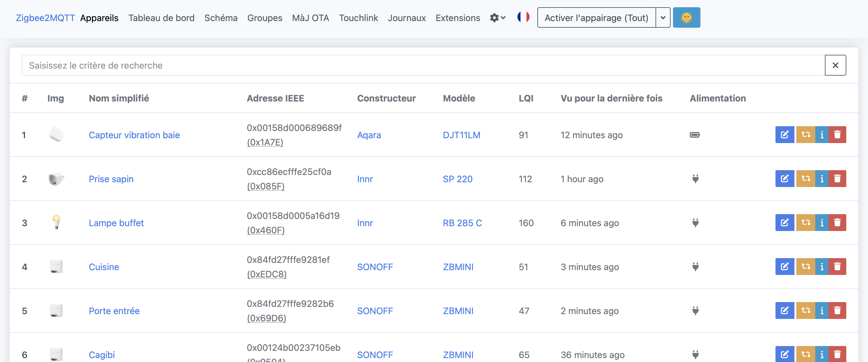Click edit icon for Capteur vibration baie
The image size is (868, 362).
(785, 135)
